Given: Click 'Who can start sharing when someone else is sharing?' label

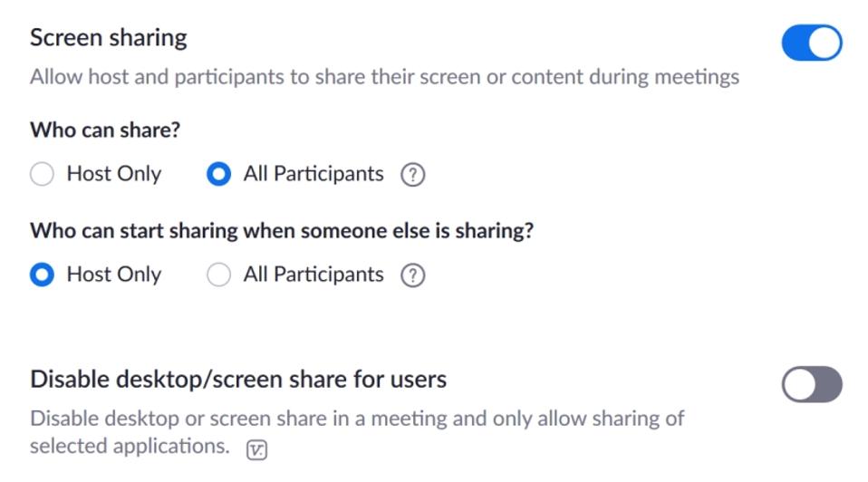Looking at the screenshot, I should coord(282,230).
